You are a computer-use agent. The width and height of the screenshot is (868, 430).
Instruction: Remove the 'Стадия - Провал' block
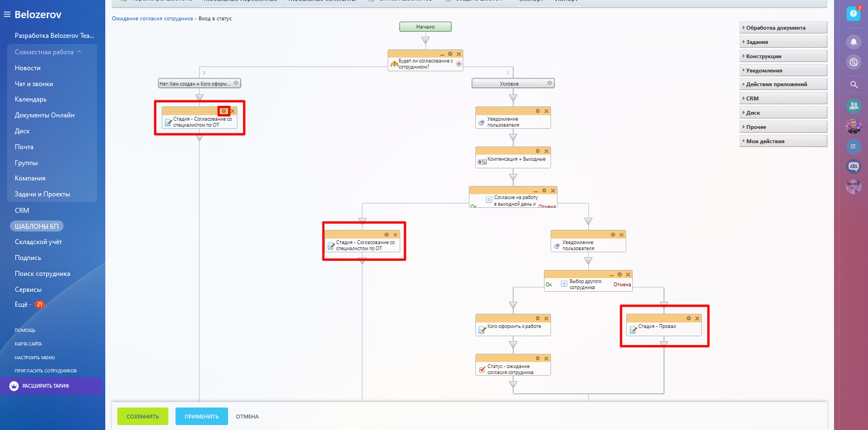tap(697, 318)
